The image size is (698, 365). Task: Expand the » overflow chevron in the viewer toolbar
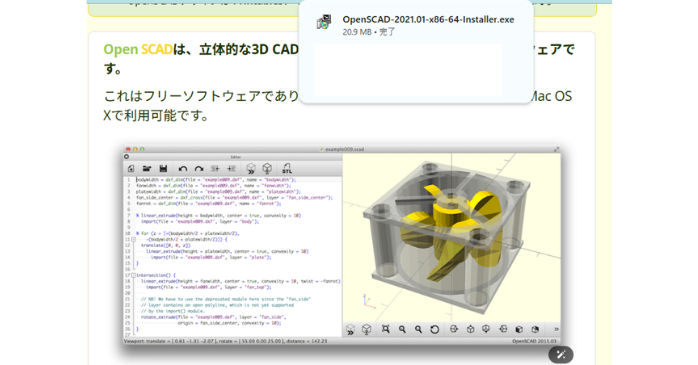[x=556, y=329]
